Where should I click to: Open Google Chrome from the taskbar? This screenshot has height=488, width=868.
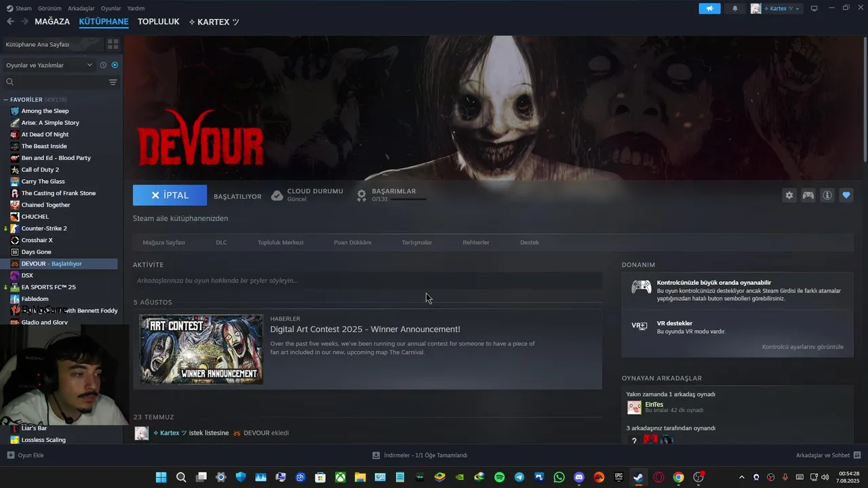point(678,477)
